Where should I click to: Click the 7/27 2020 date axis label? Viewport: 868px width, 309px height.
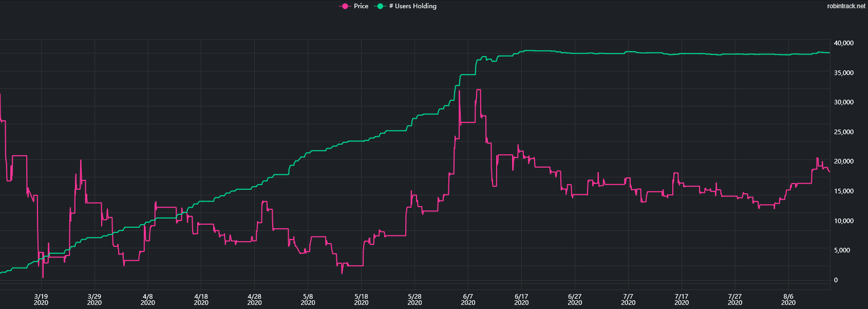pyautogui.click(x=735, y=299)
